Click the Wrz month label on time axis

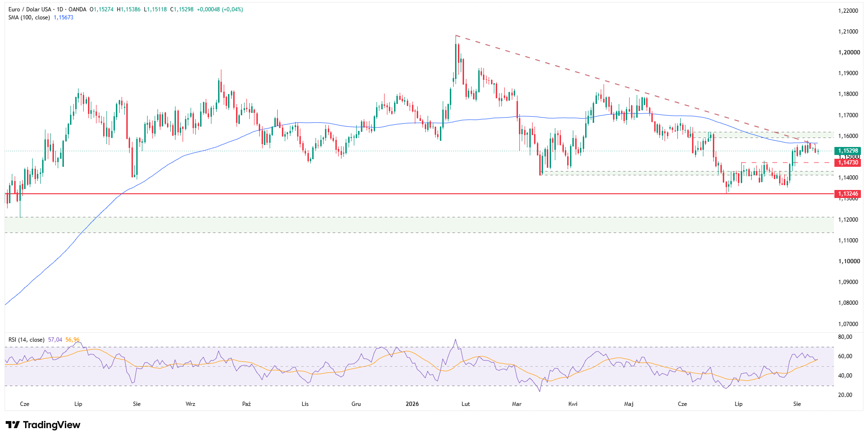point(191,404)
